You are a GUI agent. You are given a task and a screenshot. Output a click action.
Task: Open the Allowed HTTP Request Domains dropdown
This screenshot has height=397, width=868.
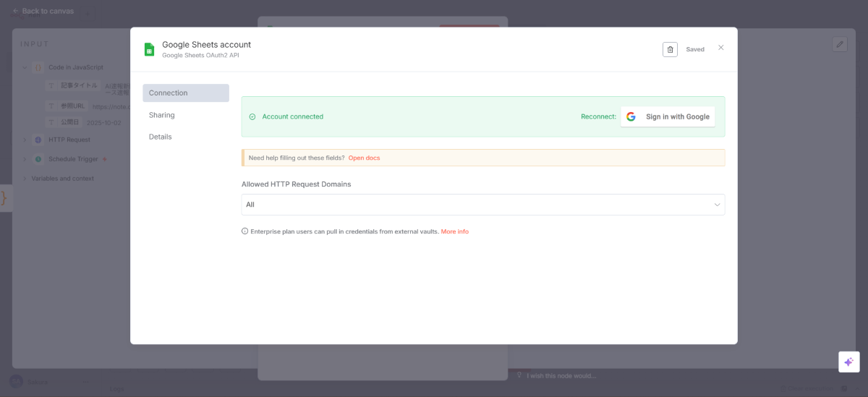pyautogui.click(x=482, y=205)
